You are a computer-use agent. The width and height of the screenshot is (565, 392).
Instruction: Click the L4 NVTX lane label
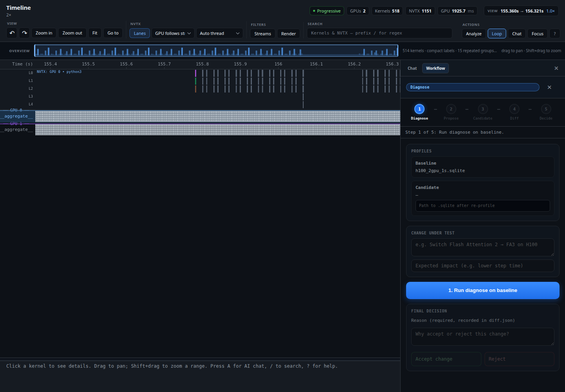(x=31, y=104)
